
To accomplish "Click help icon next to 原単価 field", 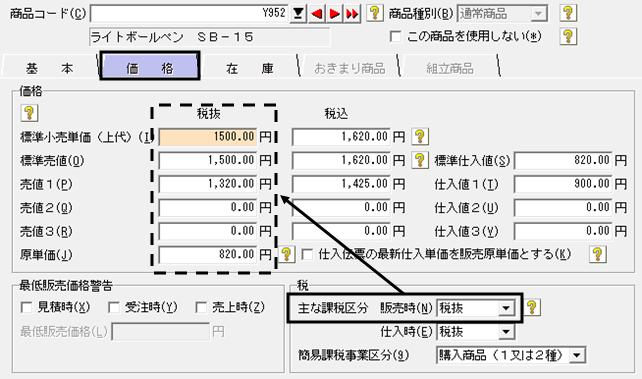I will point(286,254).
